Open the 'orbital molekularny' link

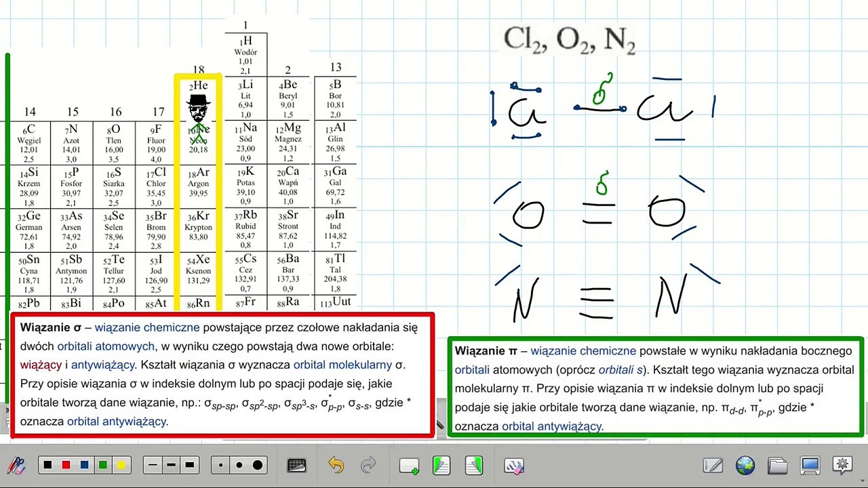click(342, 365)
